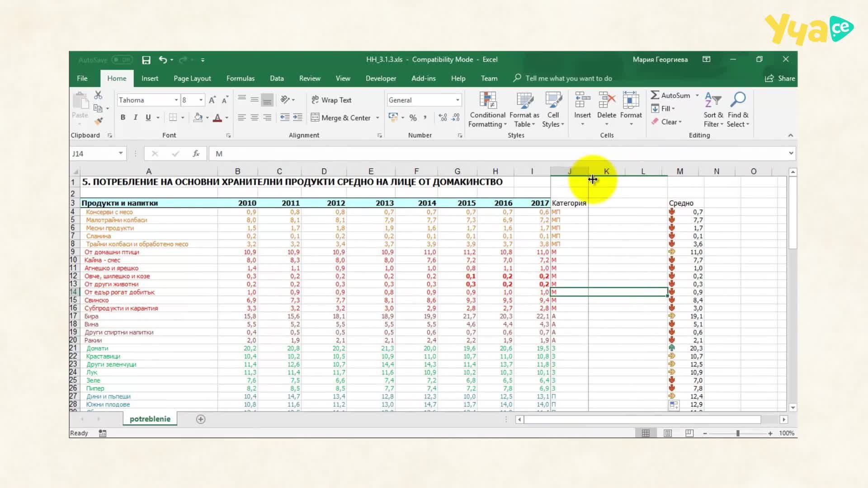Decrease font size with the smaller A
This screenshot has height=488, width=868.
(225, 100)
